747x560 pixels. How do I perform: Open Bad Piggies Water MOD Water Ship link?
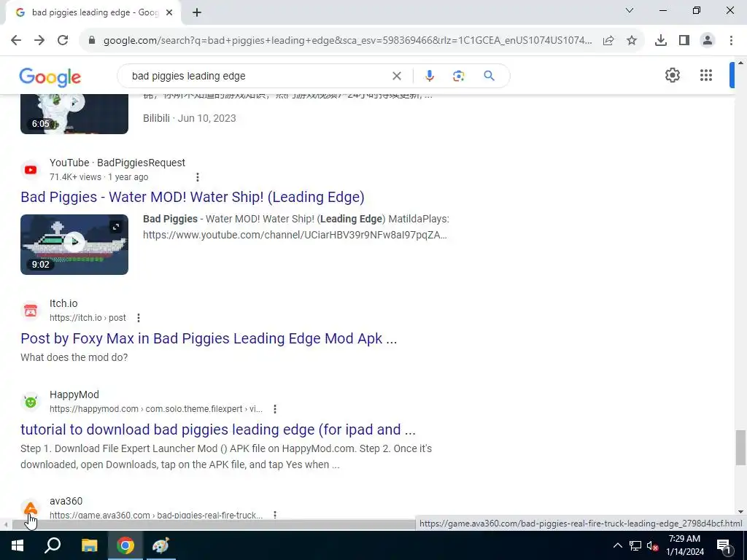tap(193, 197)
